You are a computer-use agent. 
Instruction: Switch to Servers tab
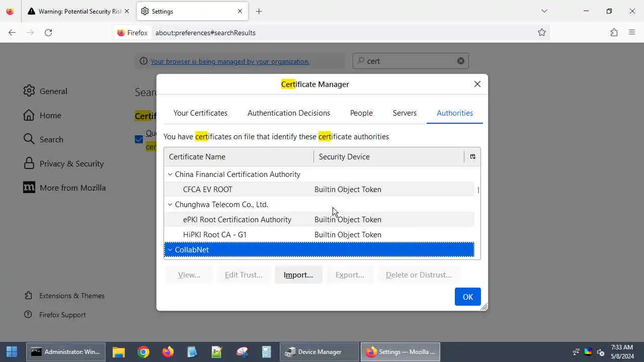click(x=405, y=113)
